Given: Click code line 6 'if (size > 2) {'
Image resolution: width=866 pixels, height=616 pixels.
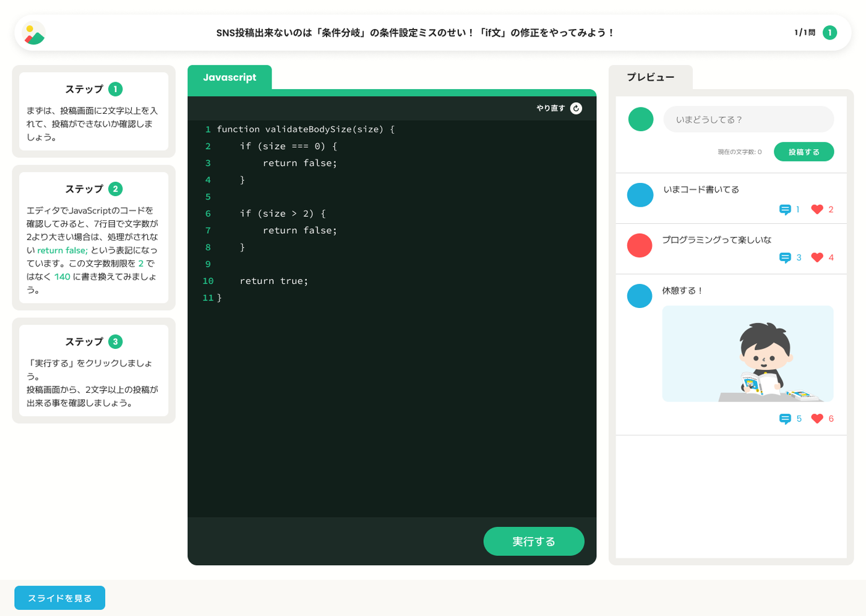Looking at the screenshot, I should coord(283,213).
